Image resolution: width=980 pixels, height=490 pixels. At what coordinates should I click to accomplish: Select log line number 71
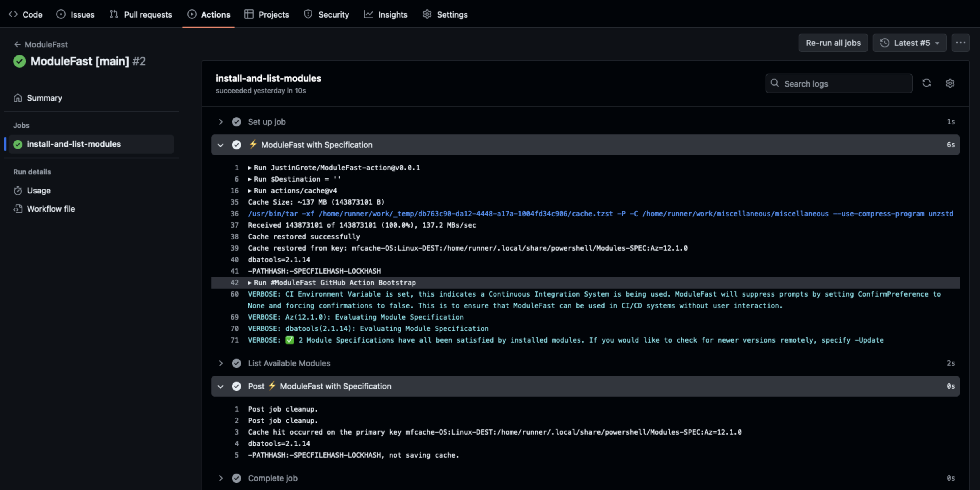(x=234, y=340)
